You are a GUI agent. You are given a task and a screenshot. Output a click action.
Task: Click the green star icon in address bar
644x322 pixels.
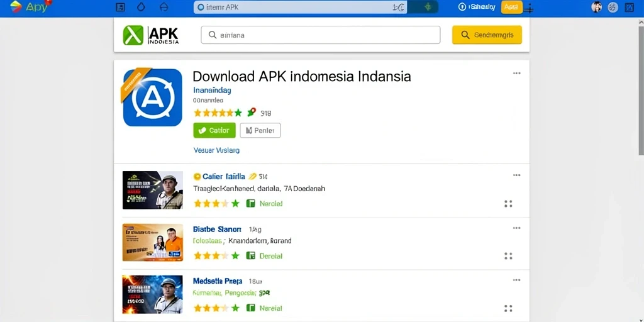(x=428, y=7)
